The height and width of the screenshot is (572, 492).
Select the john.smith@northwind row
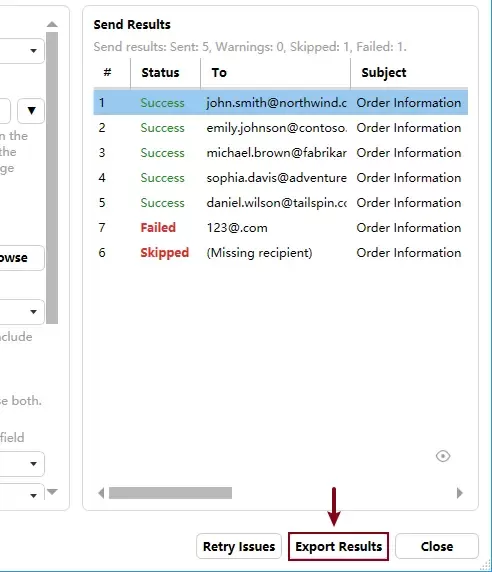click(280, 103)
